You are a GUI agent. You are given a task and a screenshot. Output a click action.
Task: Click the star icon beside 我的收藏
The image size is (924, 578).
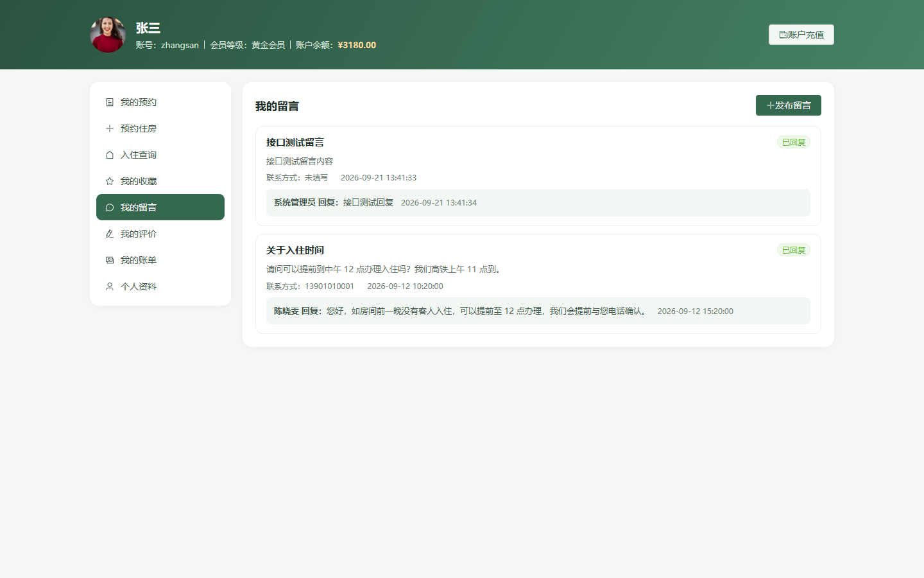110,181
